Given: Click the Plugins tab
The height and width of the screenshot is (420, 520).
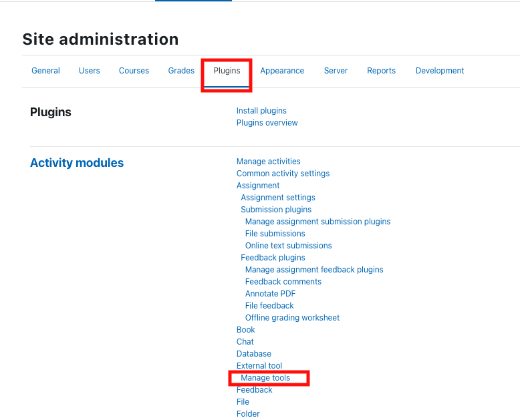Looking at the screenshot, I should (x=227, y=71).
